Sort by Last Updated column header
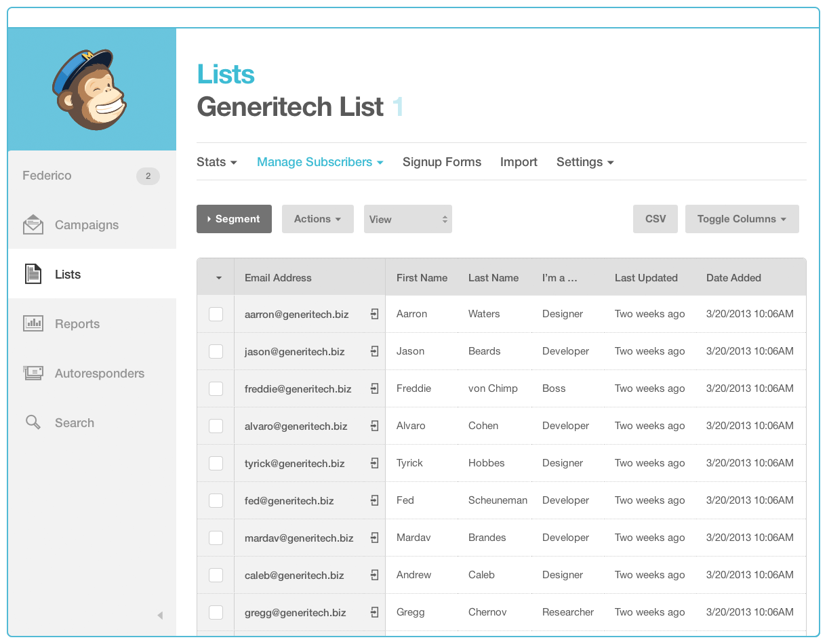The width and height of the screenshot is (827, 644). pyautogui.click(x=646, y=278)
